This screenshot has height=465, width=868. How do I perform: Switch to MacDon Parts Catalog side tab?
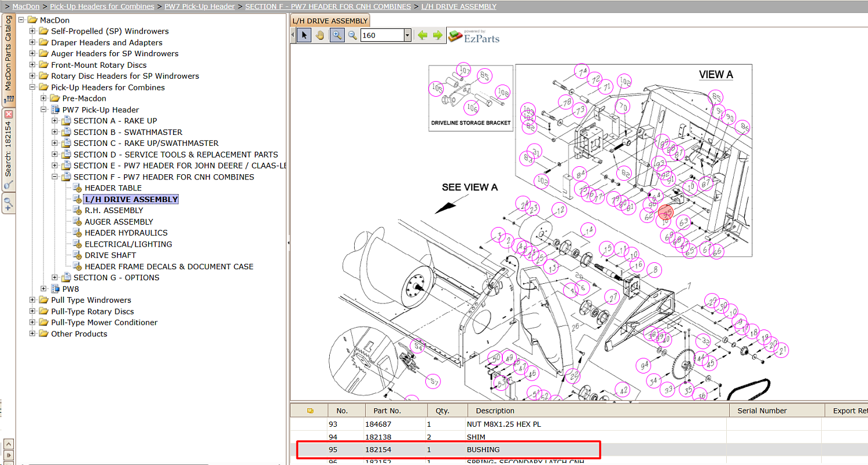[8, 60]
